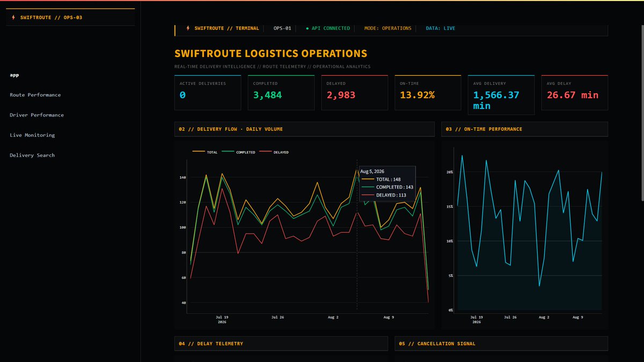The width and height of the screenshot is (644, 362).
Task: Click COMPLETED : 143 in chart tooltip
Action: tap(394, 187)
